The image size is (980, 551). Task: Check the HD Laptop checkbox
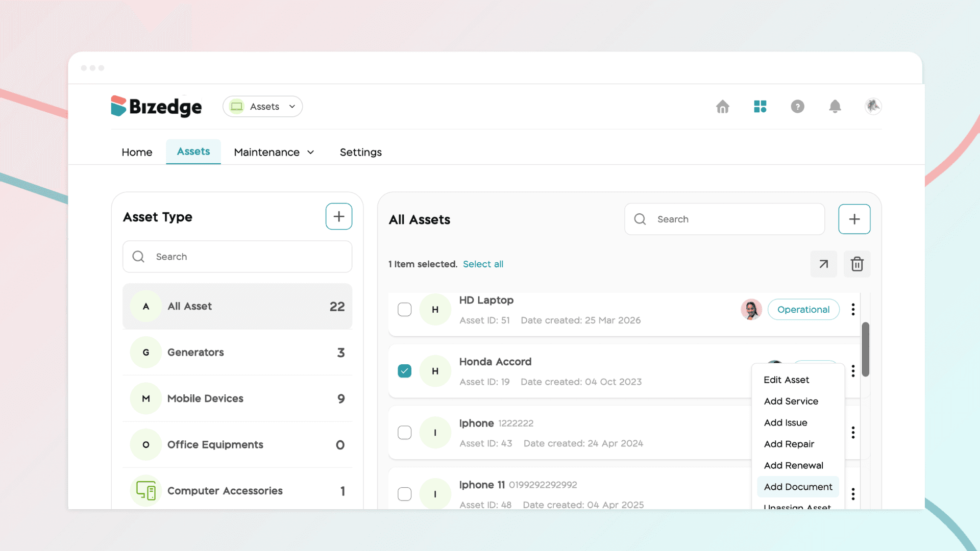coord(405,310)
